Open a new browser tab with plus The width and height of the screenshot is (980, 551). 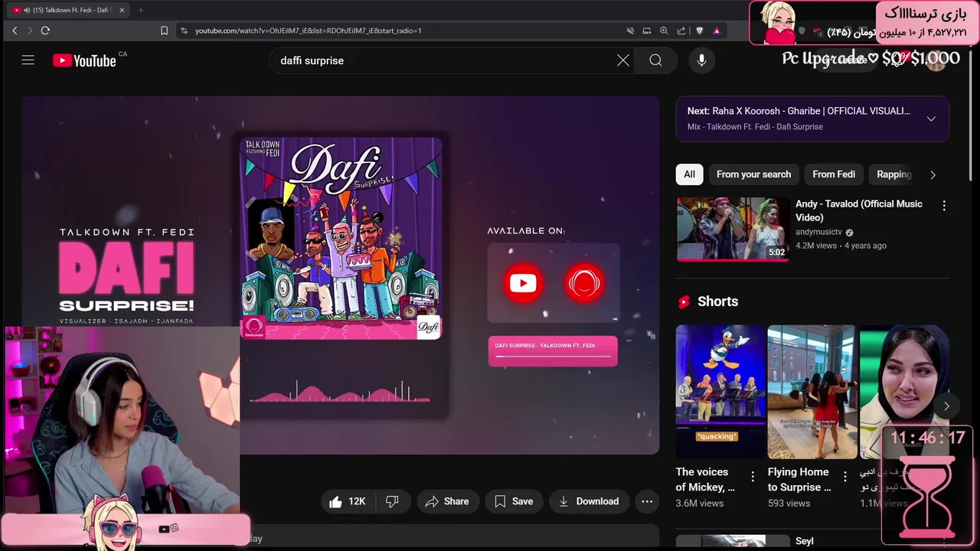[140, 10]
